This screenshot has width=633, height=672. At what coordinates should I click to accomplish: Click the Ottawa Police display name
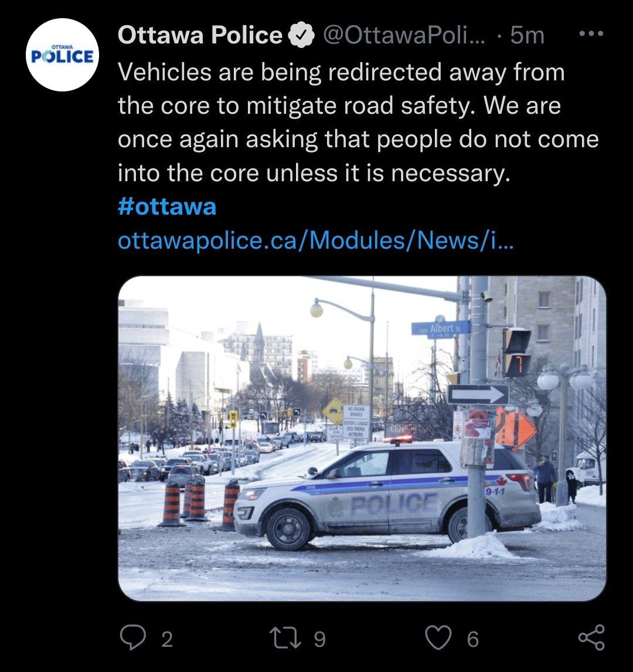(x=200, y=35)
